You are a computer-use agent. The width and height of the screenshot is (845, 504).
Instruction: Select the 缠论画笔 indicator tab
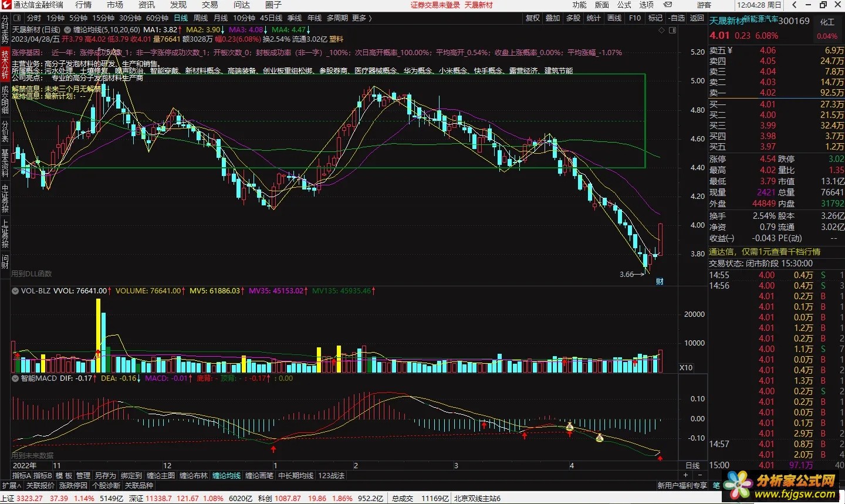(x=259, y=476)
